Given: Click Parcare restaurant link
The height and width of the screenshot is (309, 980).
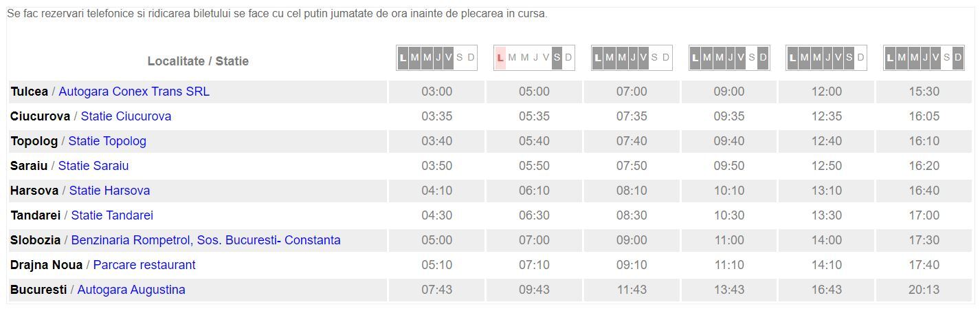Looking at the screenshot, I should pos(144,265).
